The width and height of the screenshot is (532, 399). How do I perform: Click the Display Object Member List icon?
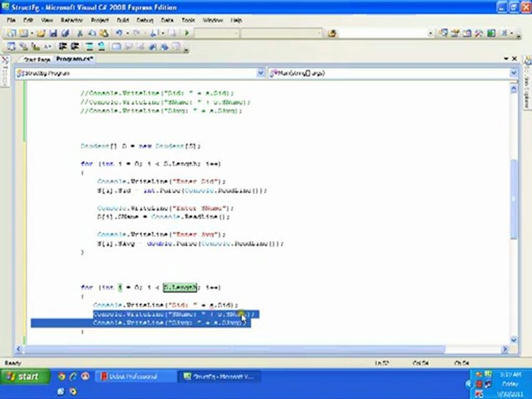(x=11, y=47)
